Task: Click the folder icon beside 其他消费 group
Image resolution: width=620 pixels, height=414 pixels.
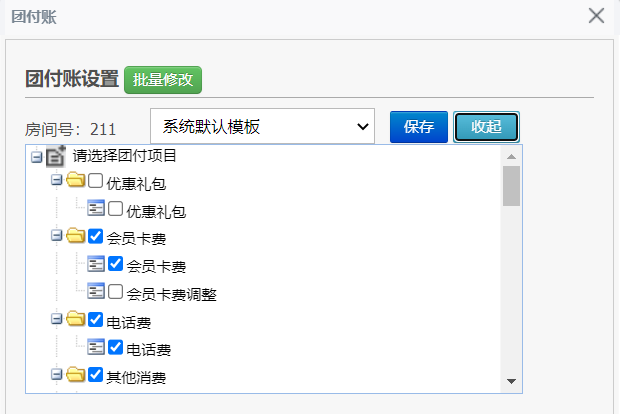Action: point(76,374)
